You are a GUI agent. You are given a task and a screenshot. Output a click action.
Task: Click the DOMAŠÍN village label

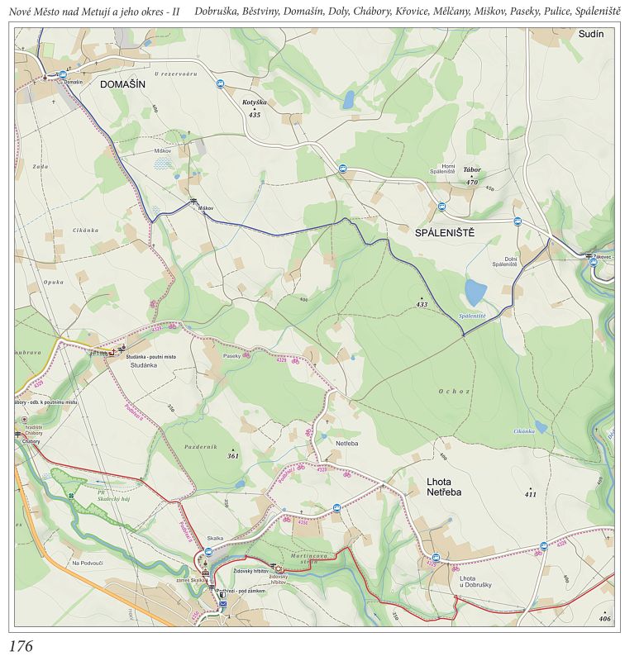pyautogui.click(x=122, y=84)
